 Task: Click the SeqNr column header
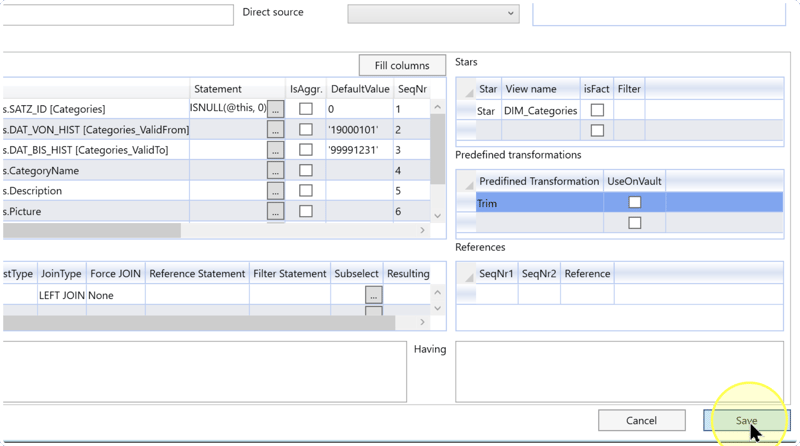click(x=412, y=89)
